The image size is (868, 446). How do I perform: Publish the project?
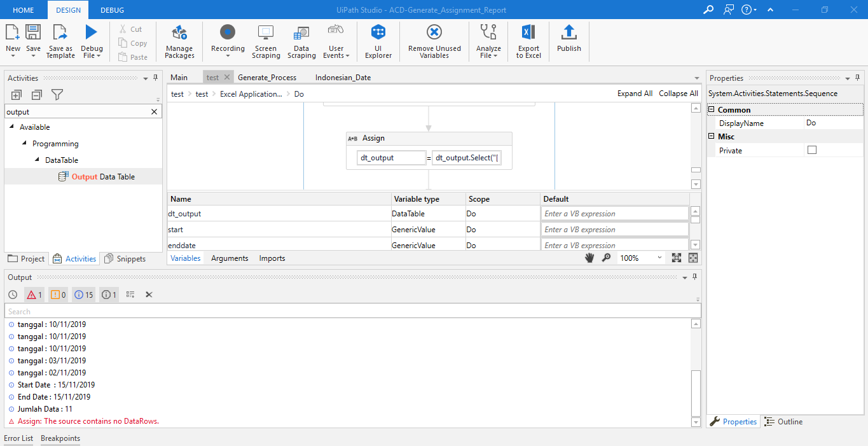tap(569, 41)
